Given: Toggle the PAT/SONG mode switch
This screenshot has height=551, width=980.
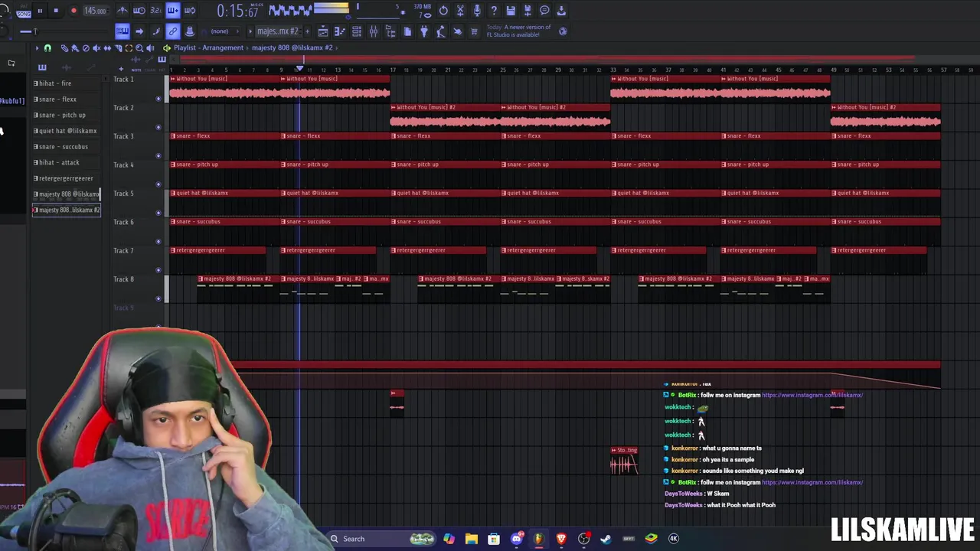Looking at the screenshot, I should coord(23,11).
